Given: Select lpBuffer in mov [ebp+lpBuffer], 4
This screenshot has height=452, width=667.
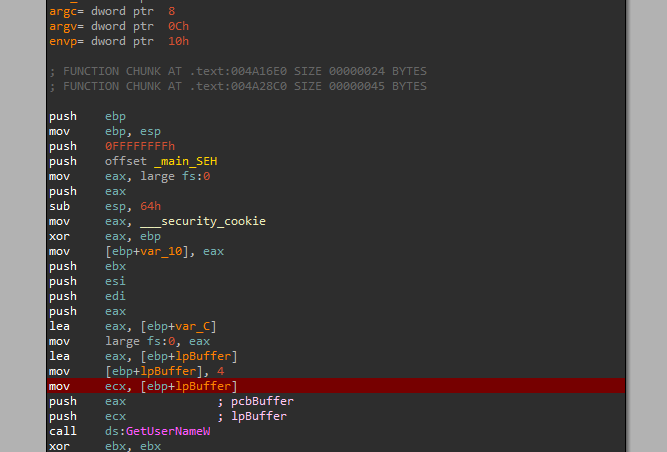Looking at the screenshot, I should point(168,371).
